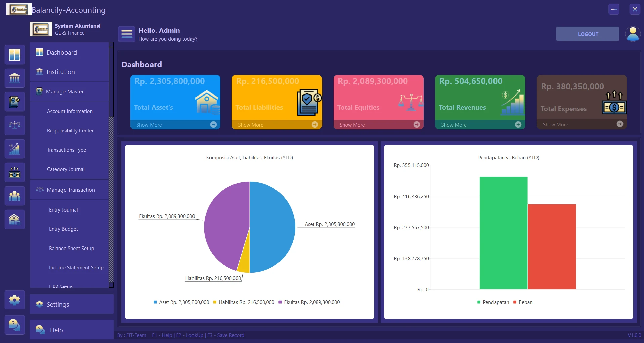This screenshot has height=343, width=644.
Task: Click the app logo in title bar
Action: pyautogui.click(x=19, y=9)
